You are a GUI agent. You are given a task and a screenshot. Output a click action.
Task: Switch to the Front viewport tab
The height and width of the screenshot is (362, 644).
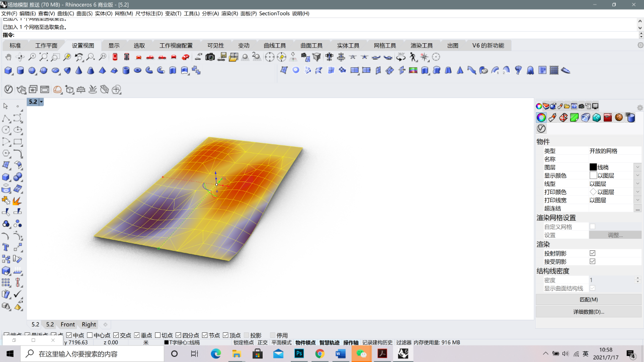tap(68, 324)
